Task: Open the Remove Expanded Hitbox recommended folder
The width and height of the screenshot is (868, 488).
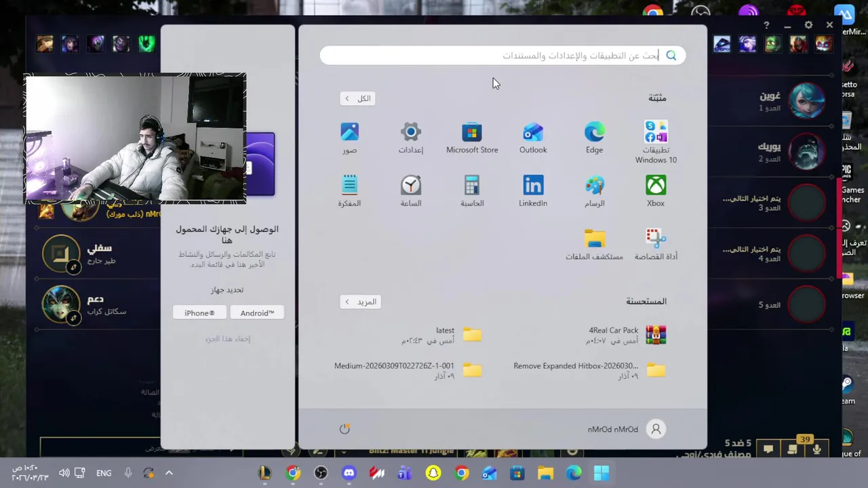Action: pos(589,370)
